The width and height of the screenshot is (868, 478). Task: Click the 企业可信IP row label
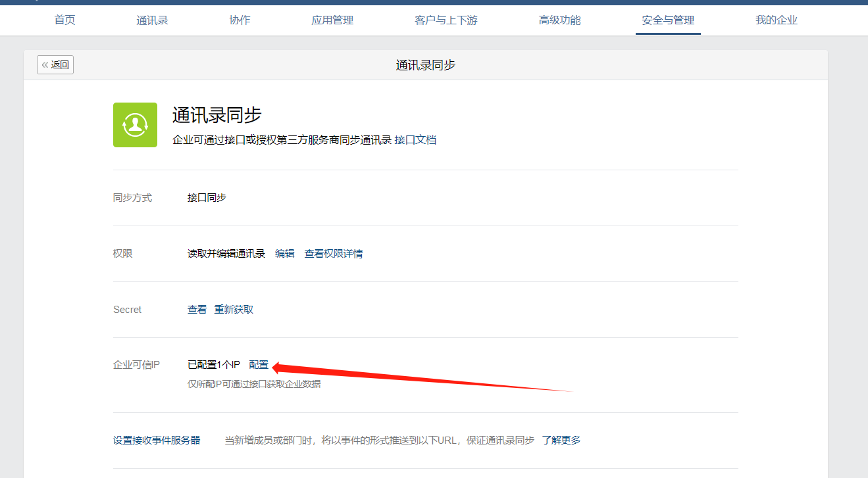point(137,365)
